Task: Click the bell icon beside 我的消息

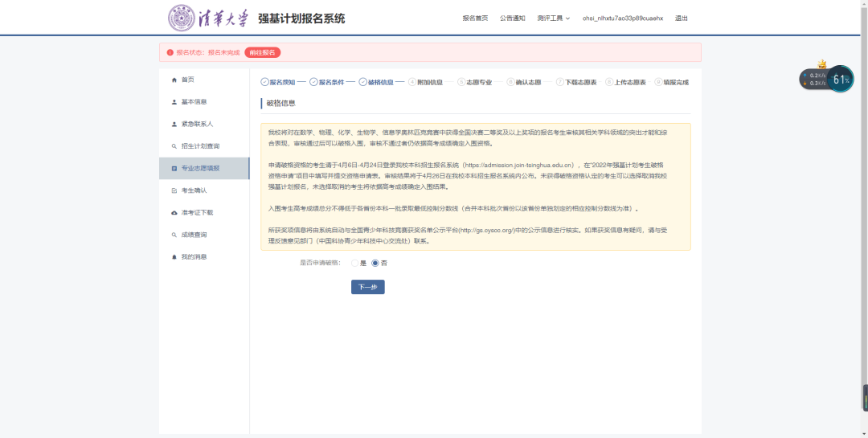Action: (174, 257)
